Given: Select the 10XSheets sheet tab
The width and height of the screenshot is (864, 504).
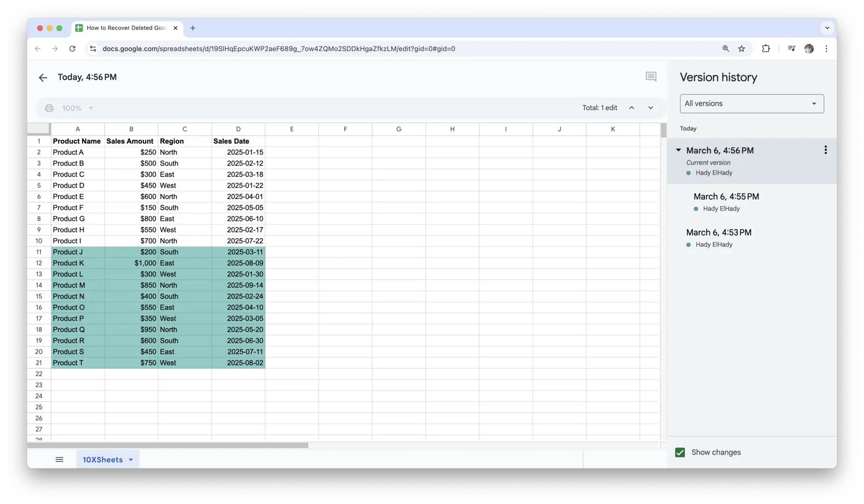Looking at the screenshot, I should [x=102, y=459].
